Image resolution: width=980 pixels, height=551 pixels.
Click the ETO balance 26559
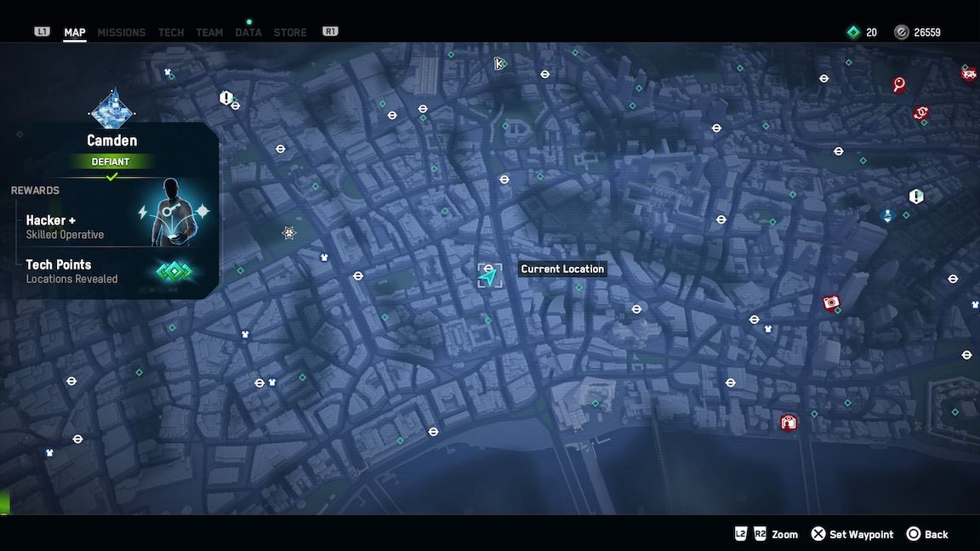point(927,32)
